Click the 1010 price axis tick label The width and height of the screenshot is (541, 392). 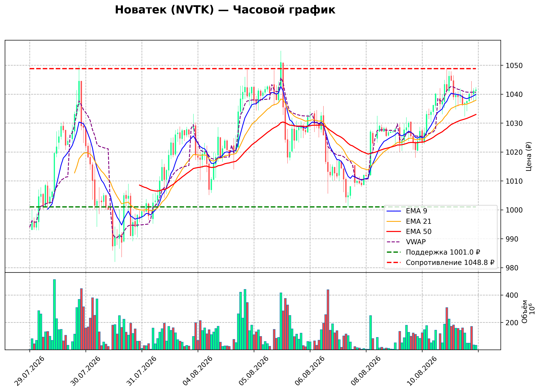click(x=514, y=181)
